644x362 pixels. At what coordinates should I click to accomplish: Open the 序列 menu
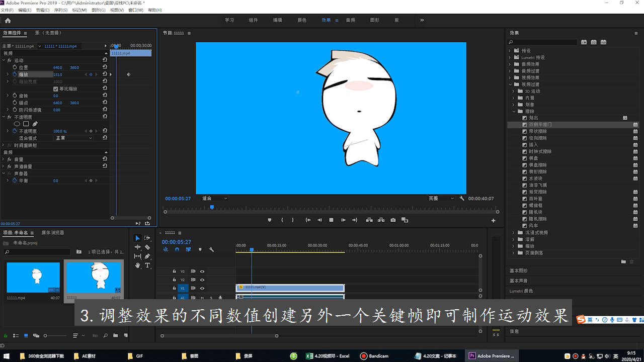[x=60, y=10]
